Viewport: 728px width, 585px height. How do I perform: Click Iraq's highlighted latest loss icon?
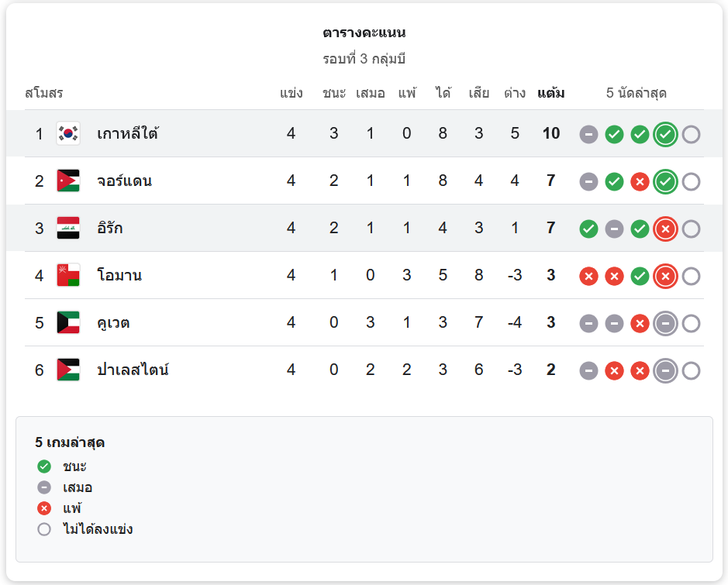(665, 229)
